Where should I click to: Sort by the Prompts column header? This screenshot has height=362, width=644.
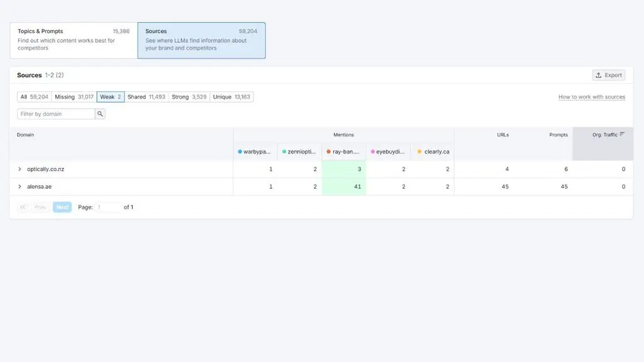pyautogui.click(x=558, y=134)
